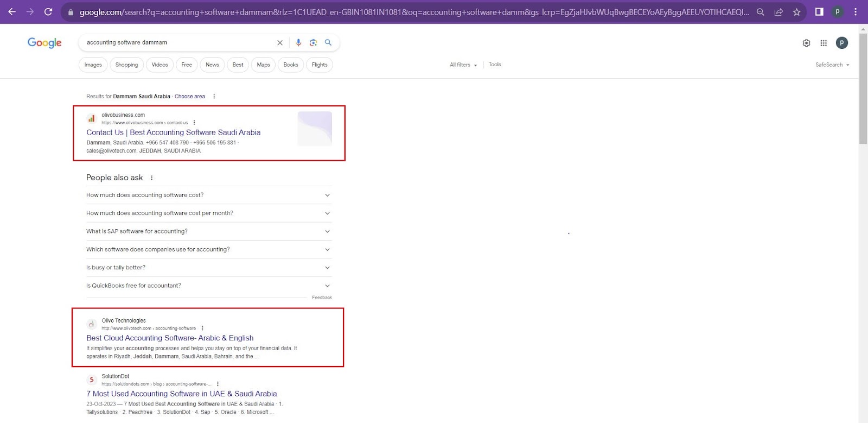
Task: Switch to Shopping results
Action: 126,65
